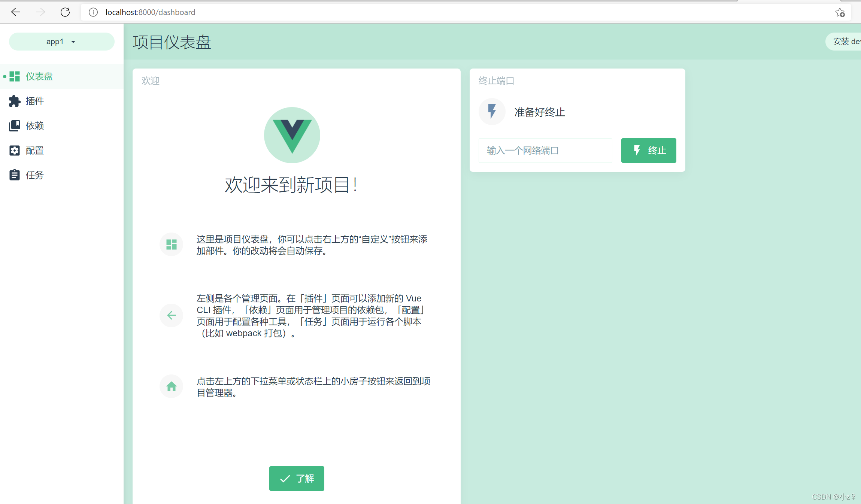Click the 了解 acknowledge button

tap(296, 478)
